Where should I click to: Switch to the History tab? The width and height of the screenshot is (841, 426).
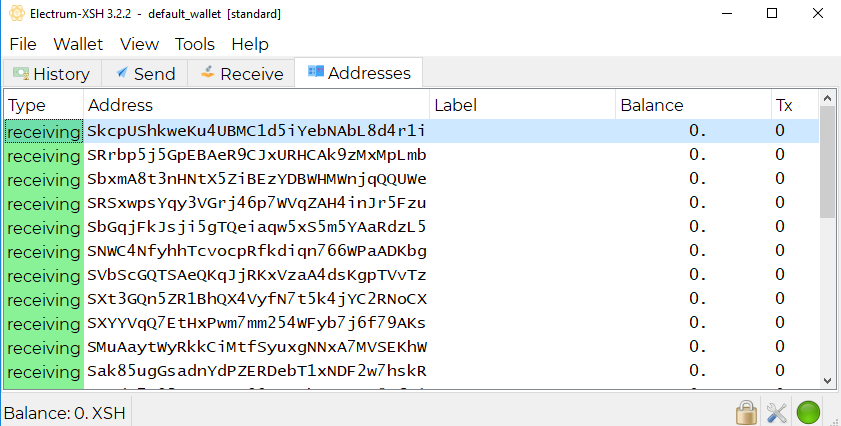51,73
